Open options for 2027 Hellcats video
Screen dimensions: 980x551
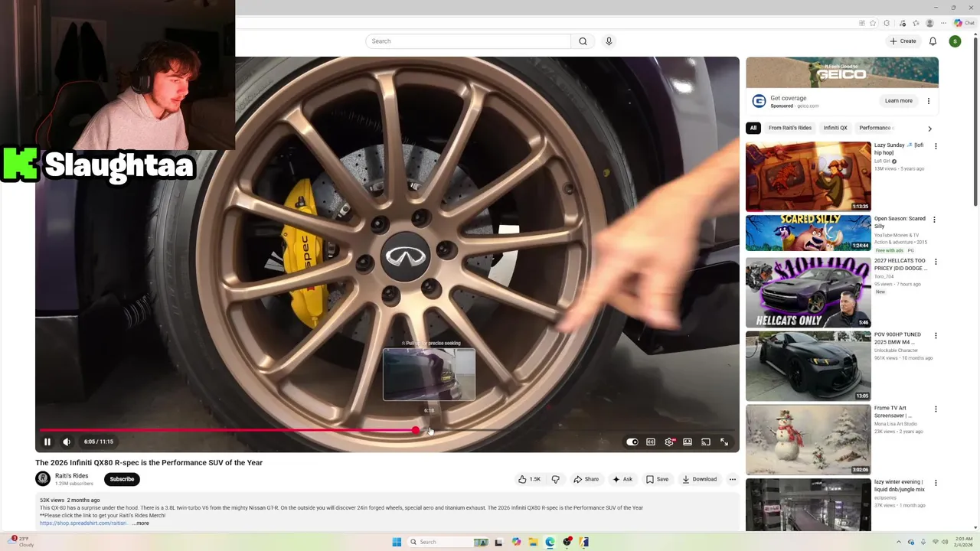pos(935,262)
